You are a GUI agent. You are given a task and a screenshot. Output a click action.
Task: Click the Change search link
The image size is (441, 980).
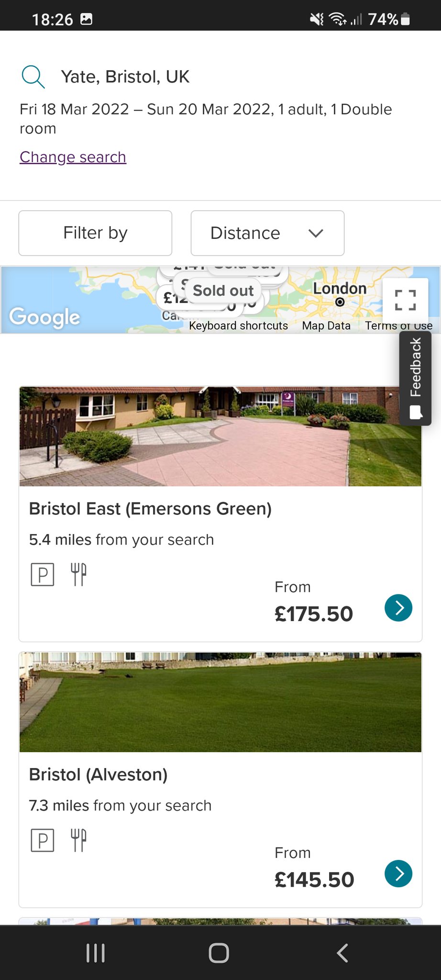(73, 157)
